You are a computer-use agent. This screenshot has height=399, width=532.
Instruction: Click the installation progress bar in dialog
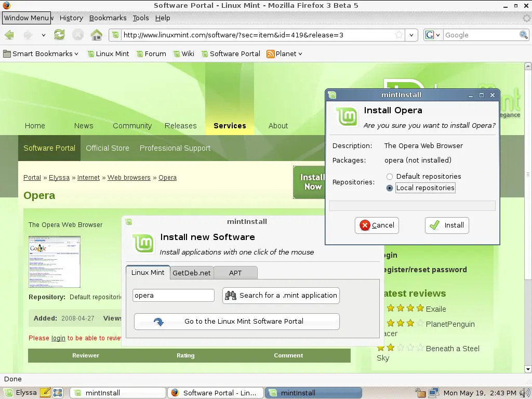[x=412, y=206]
